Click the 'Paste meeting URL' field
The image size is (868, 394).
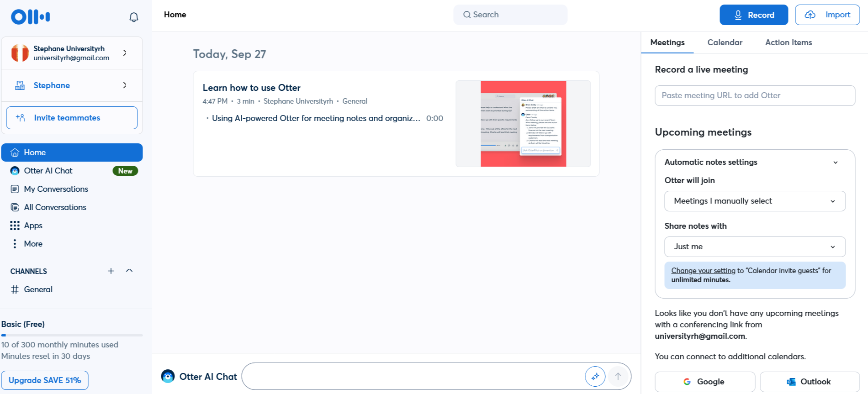[x=755, y=95]
